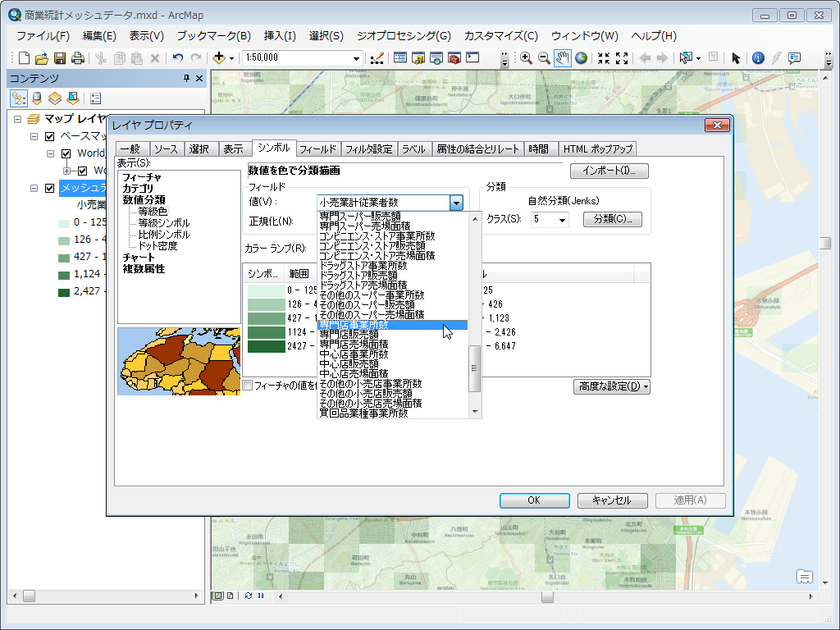Toggle World layer visibility checkbox
Viewport: 840px width, 630px height.
(66, 153)
